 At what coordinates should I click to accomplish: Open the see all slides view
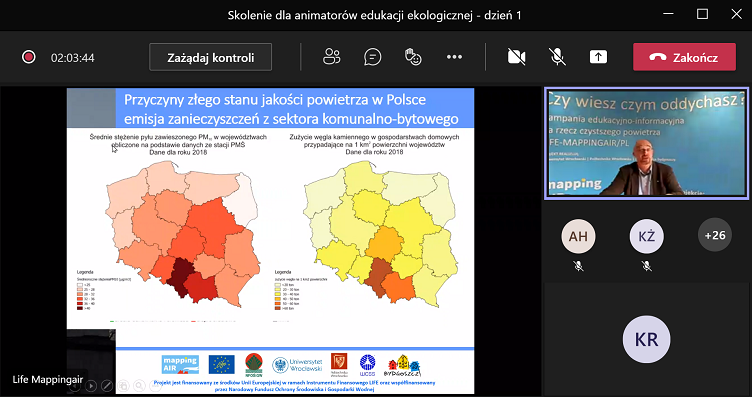pos(123,386)
